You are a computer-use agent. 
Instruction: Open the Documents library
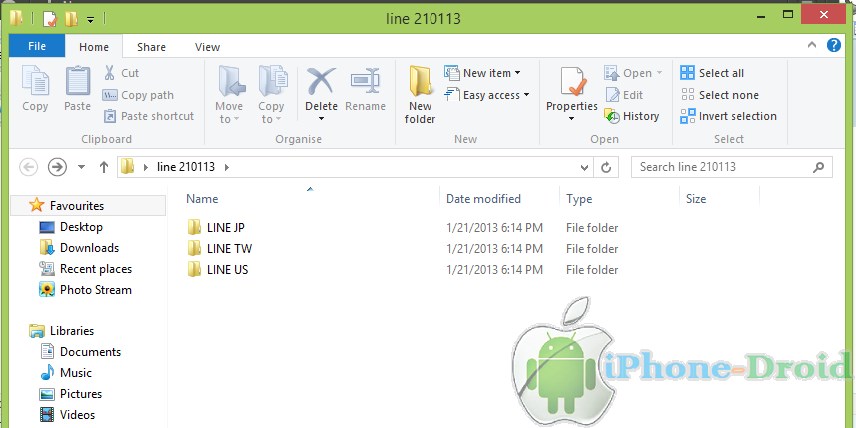pos(80,352)
